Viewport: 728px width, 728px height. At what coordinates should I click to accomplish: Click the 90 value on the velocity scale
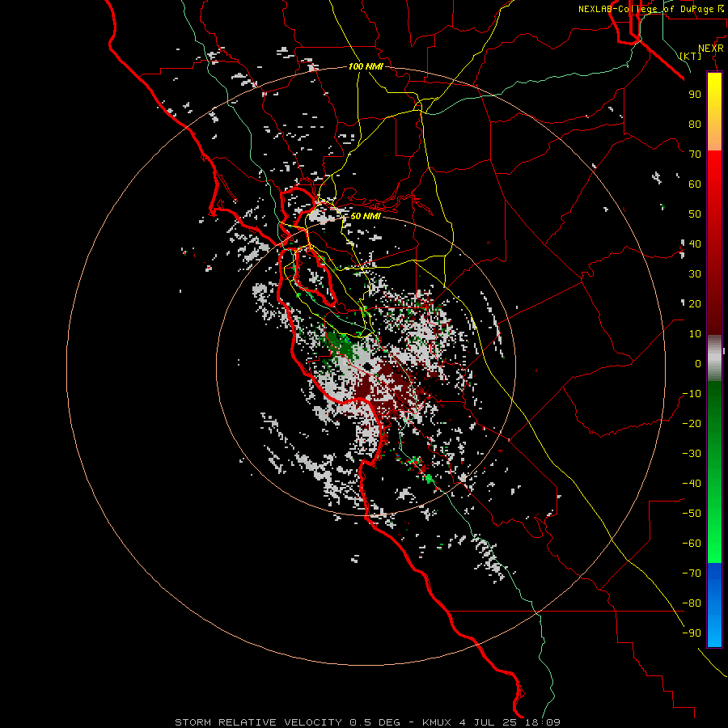point(695,95)
